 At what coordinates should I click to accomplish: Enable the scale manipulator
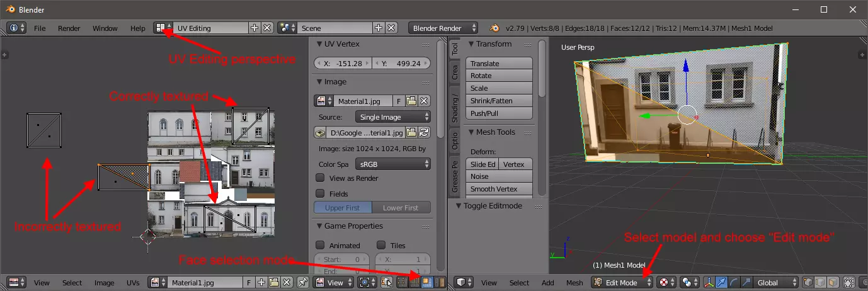click(747, 283)
